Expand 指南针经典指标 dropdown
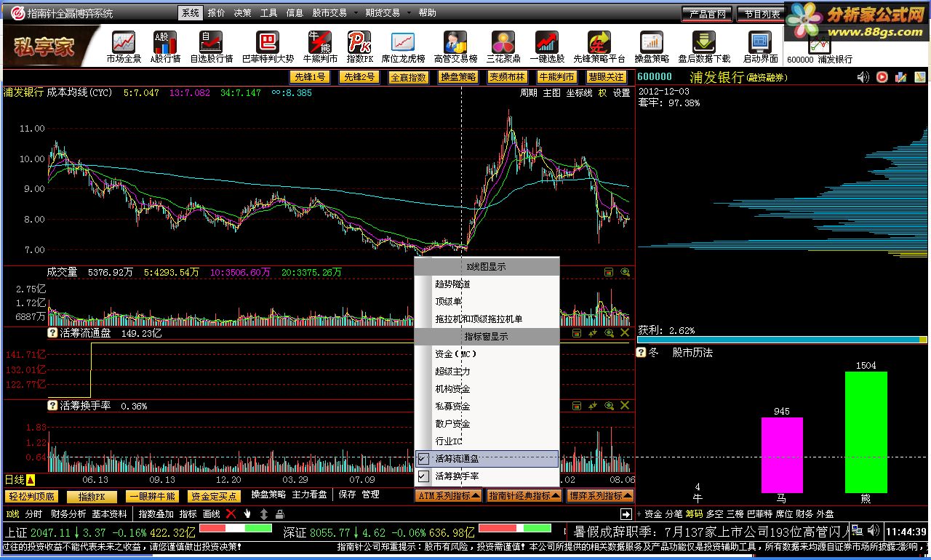This screenshot has width=931, height=560. (x=524, y=496)
